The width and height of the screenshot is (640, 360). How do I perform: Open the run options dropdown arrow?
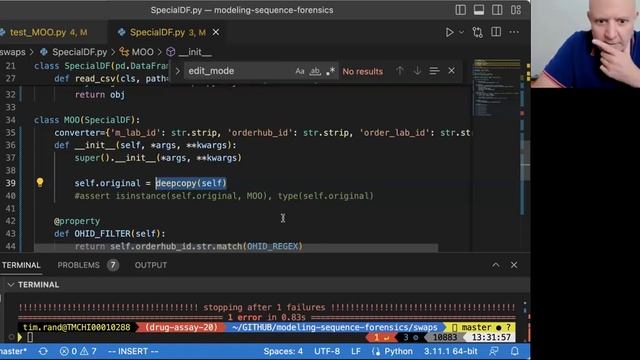pyautogui.click(x=462, y=32)
